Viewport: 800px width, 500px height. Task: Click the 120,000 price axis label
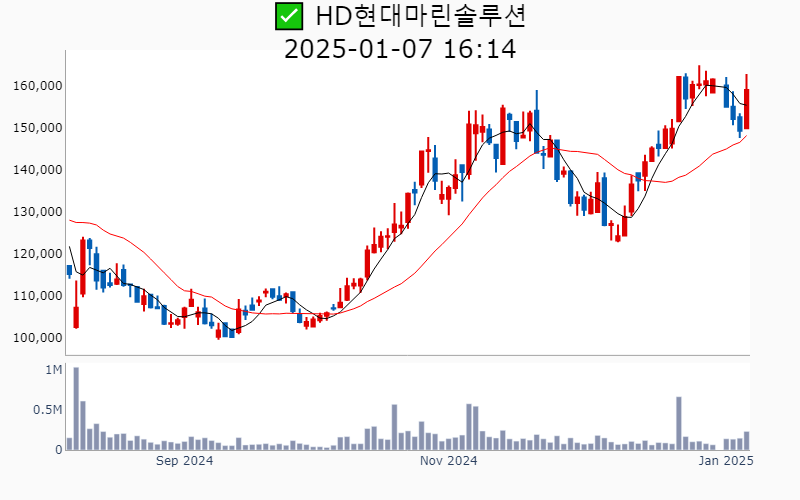point(38,254)
